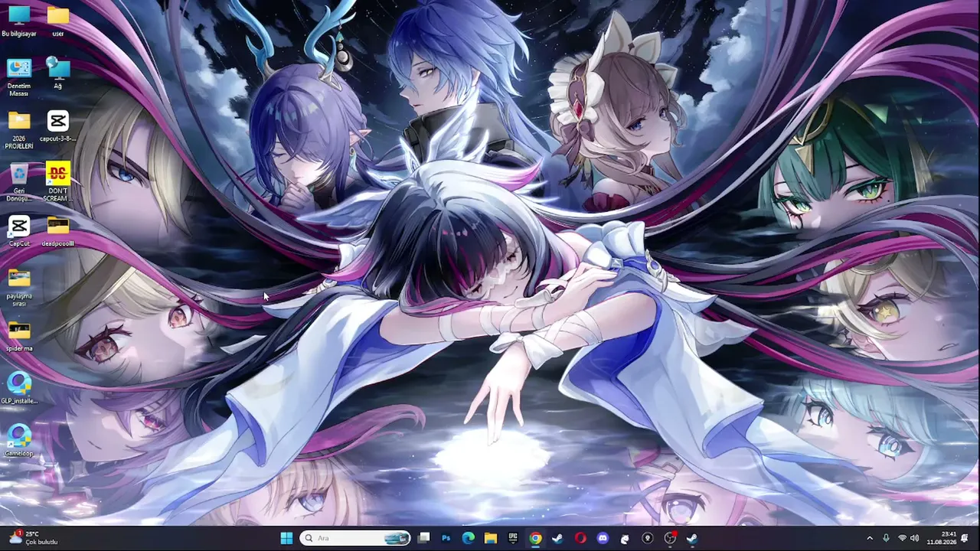Expand the hidden system tray icons
The image size is (980, 551).
click(x=869, y=538)
